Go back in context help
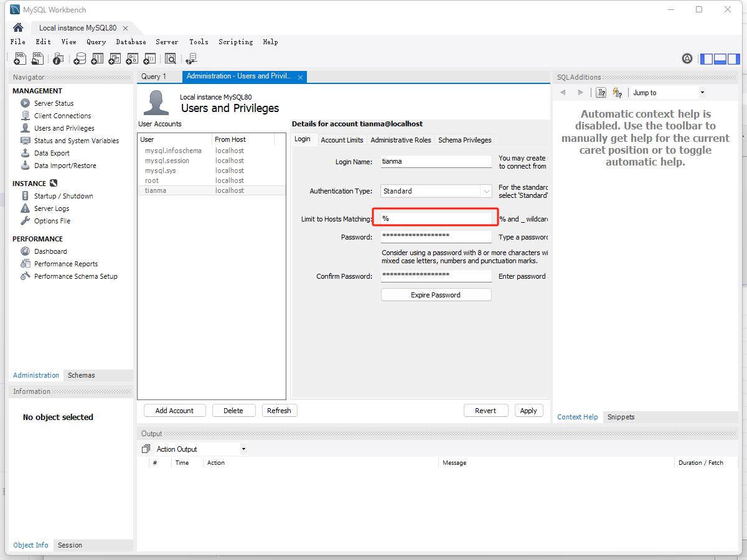 (563, 93)
